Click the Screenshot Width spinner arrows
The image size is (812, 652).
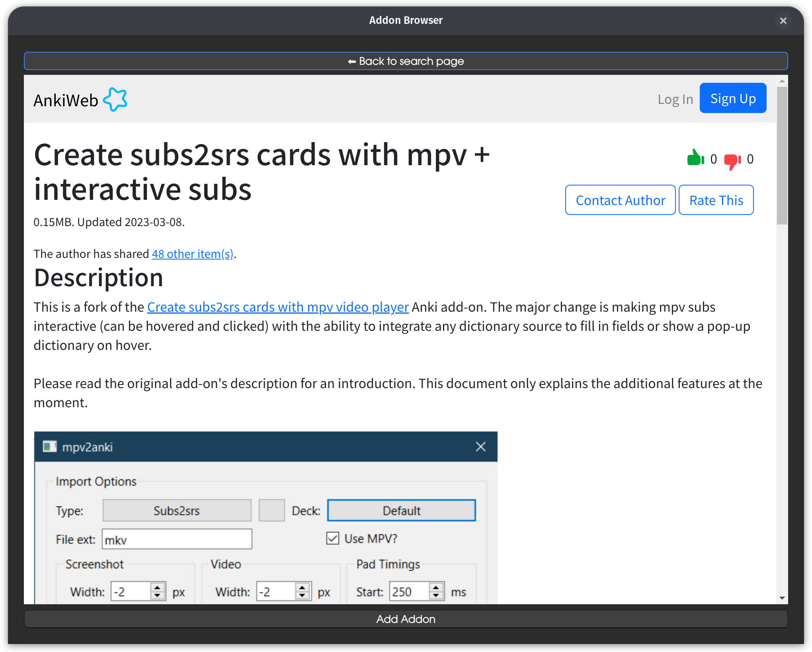click(x=158, y=591)
